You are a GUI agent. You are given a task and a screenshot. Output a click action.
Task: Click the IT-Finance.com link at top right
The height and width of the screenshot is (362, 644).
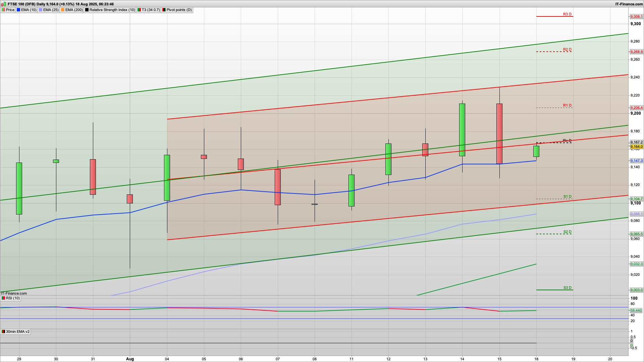click(629, 4)
